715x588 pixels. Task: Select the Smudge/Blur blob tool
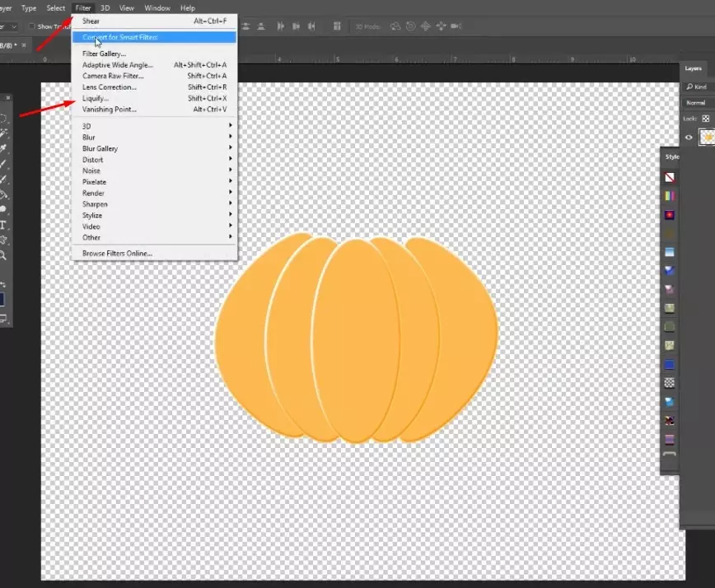[3, 209]
